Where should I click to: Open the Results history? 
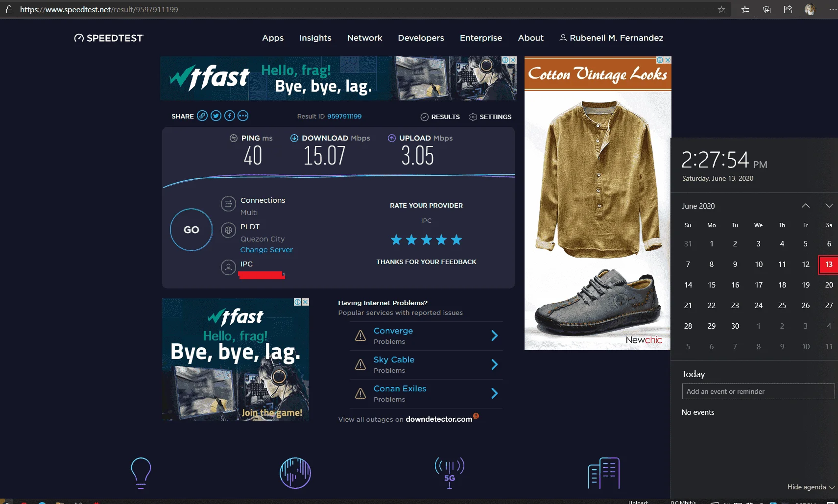pos(440,117)
